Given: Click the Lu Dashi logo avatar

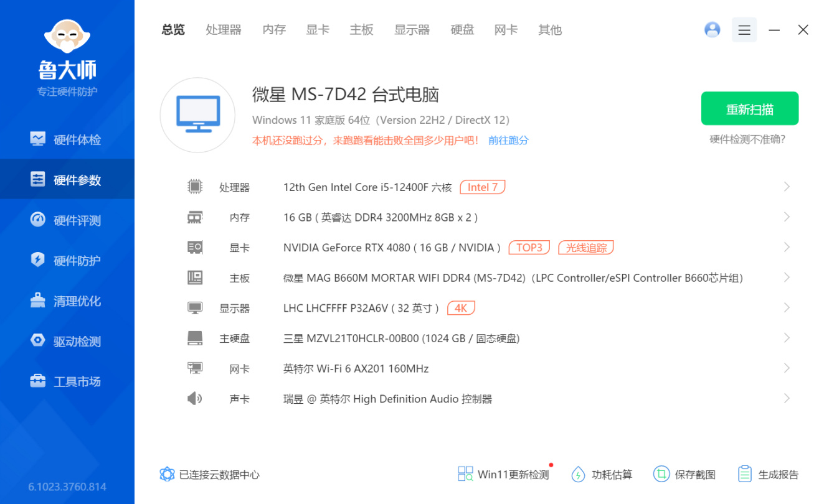Looking at the screenshot, I should click(67, 37).
